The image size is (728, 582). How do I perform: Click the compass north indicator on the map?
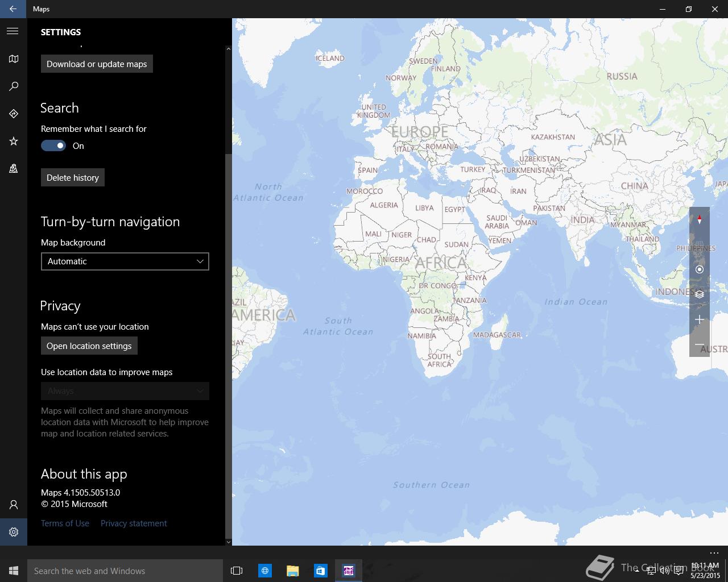[x=699, y=219]
